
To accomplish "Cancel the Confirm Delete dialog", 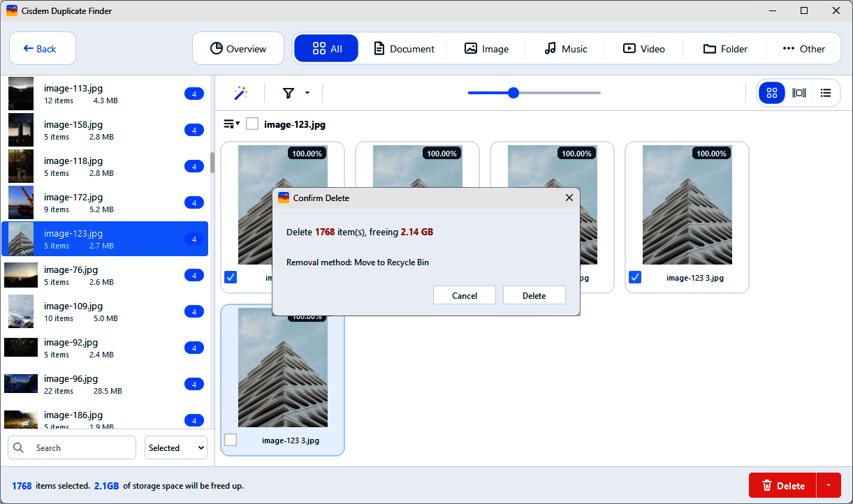I will click(x=465, y=295).
